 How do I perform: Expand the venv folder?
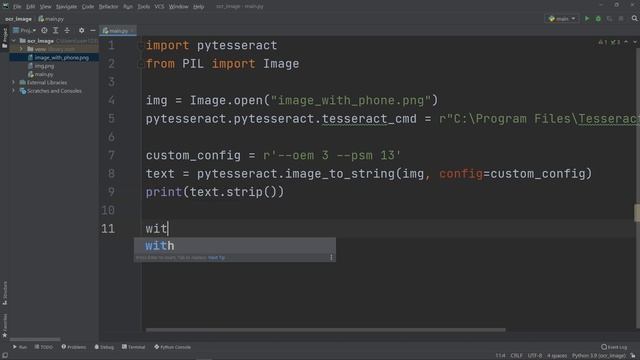point(22,49)
